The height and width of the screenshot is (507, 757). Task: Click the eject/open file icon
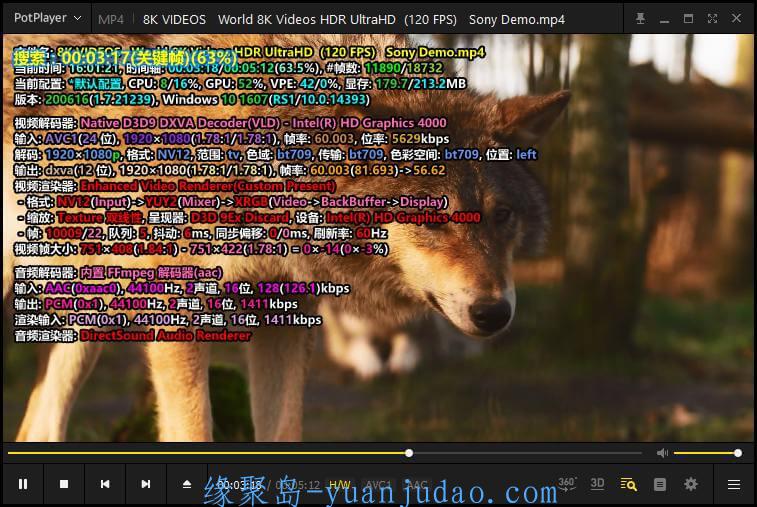[x=187, y=484]
